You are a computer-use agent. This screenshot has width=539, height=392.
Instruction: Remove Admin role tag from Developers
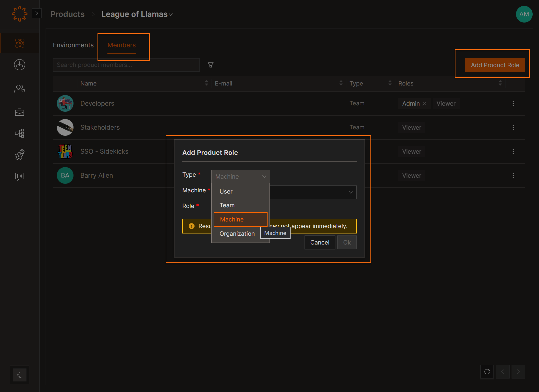click(425, 104)
